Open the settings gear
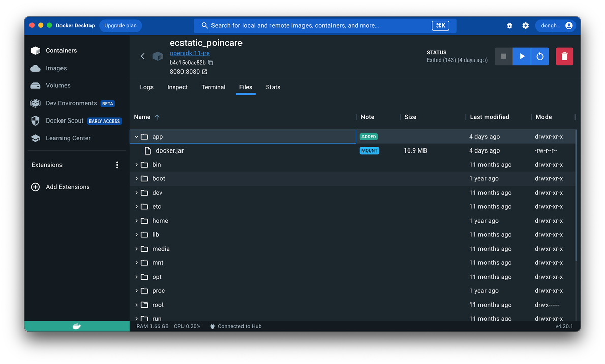Screen dimensions: 605x364 coord(526,26)
